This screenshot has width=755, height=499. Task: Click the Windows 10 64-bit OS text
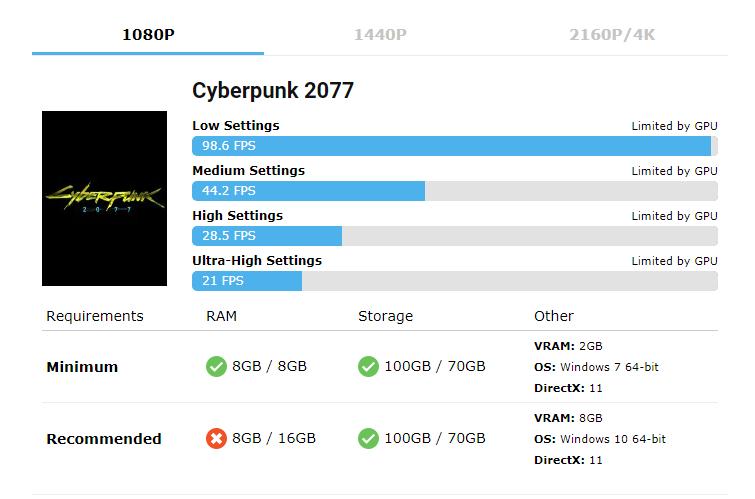(613, 439)
